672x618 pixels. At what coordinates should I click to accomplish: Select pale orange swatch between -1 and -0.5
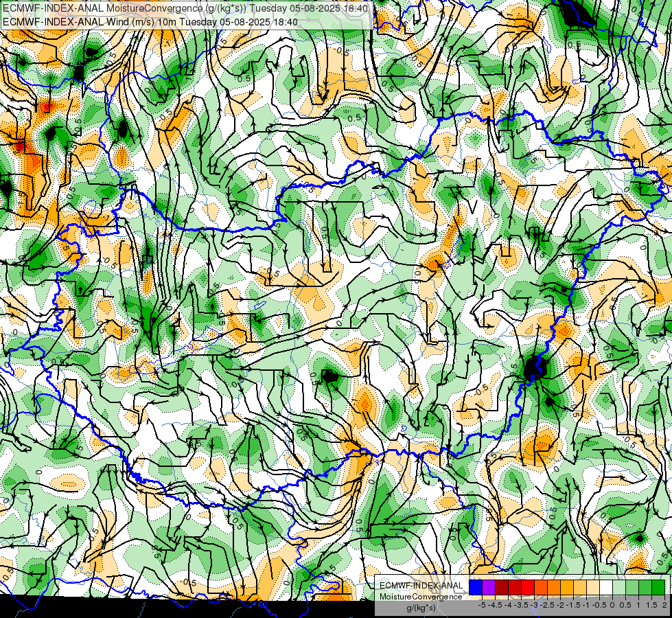pos(593,588)
